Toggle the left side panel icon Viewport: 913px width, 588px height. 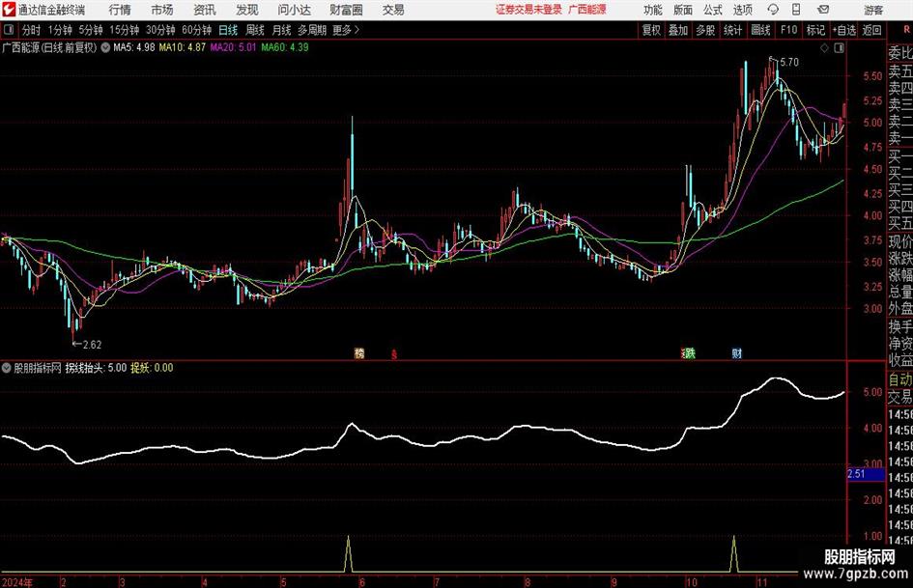pyautogui.click(x=8, y=30)
